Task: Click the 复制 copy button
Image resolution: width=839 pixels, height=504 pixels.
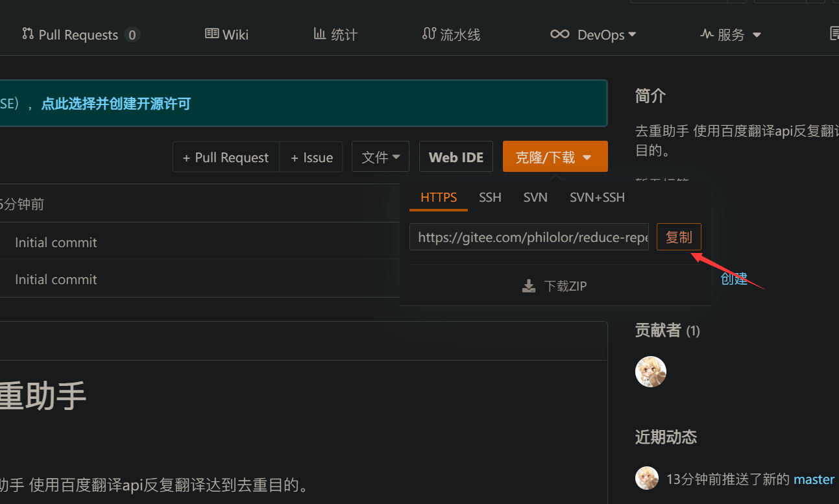Action: pyautogui.click(x=679, y=237)
